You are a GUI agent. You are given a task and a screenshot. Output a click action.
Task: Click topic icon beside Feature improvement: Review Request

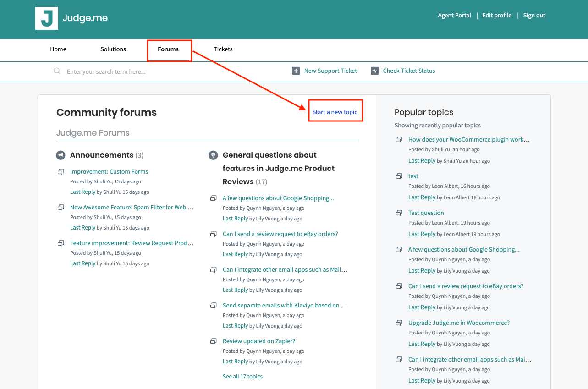point(60,243)
